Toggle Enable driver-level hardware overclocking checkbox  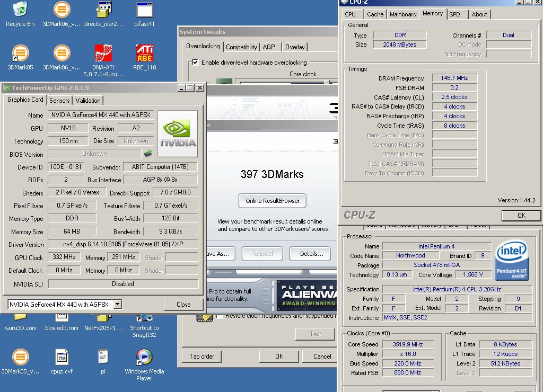click(195, 63)
